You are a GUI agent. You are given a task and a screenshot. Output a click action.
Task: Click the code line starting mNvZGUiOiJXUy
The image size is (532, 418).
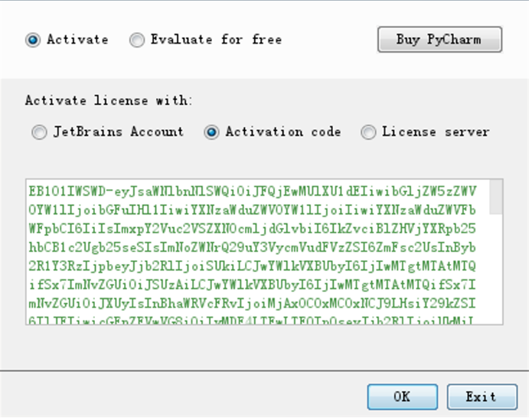tap(252, 303)
